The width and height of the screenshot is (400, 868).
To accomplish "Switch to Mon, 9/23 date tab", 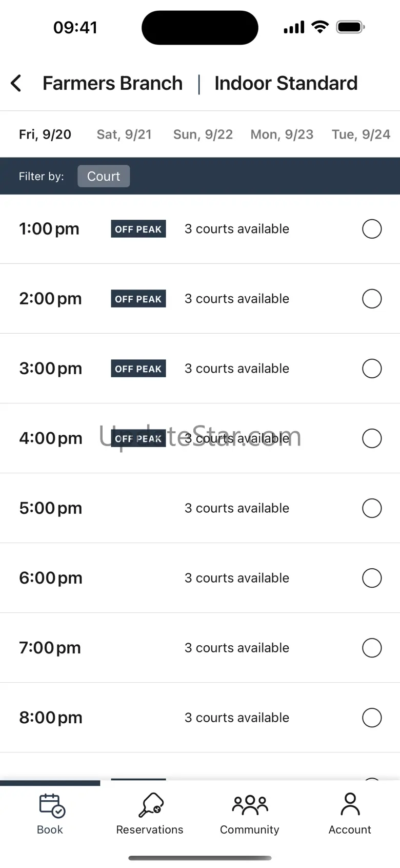I will pos(282,134).
